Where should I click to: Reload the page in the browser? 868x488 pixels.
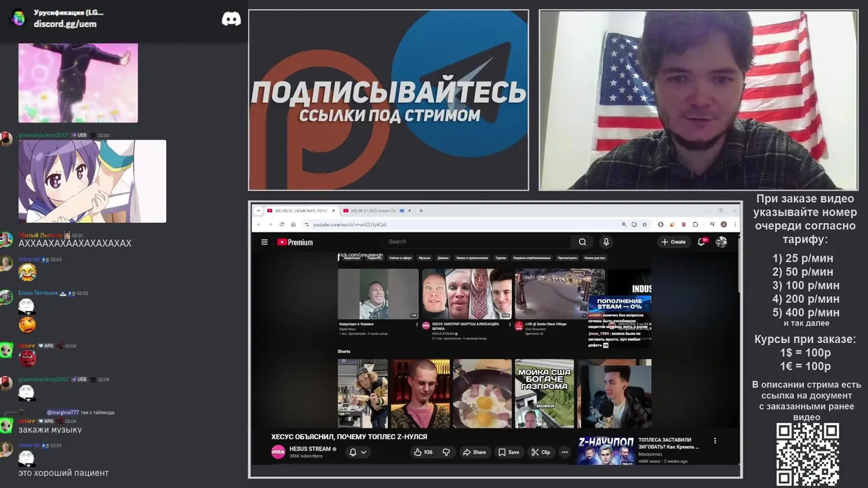coord(281,224)
